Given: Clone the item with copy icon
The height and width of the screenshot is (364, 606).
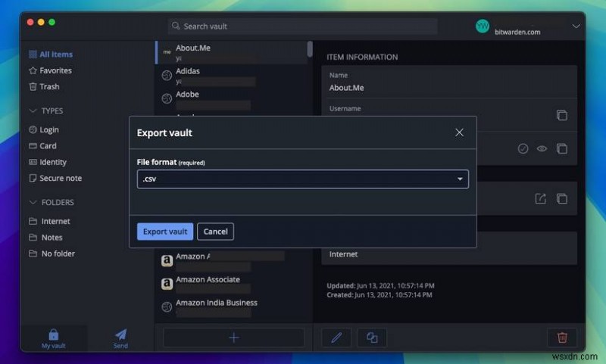Looking at the screenshot, I should point(372,338).
